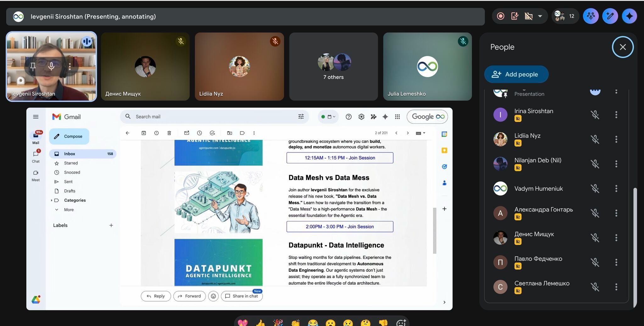Open Google Keep in Gmail side panel
The width and height of the screenshot is (644, 326).
444,150
